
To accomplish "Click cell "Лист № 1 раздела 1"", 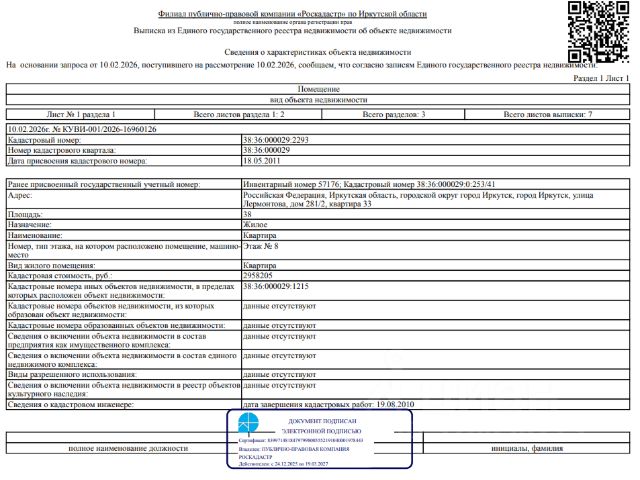I will (80, 114).
